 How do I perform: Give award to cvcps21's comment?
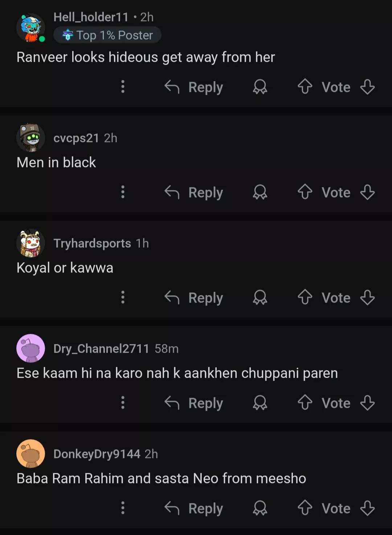pos(260,192)
